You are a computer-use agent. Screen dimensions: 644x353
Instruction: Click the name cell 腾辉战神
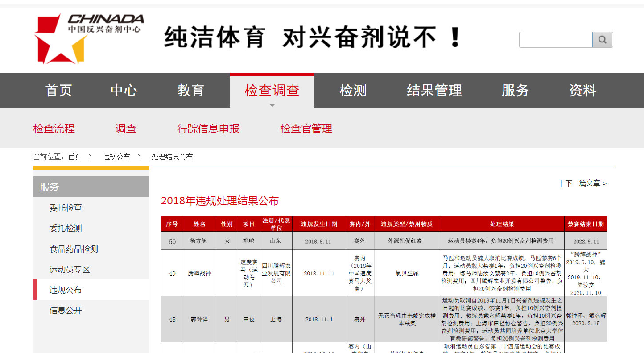[x=199, y=273]
